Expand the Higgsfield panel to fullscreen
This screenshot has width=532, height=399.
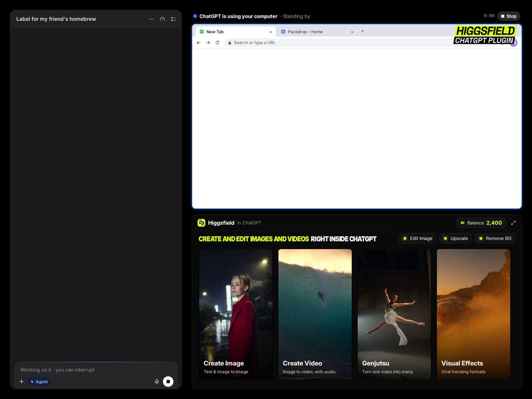click(x=513, y=223)
